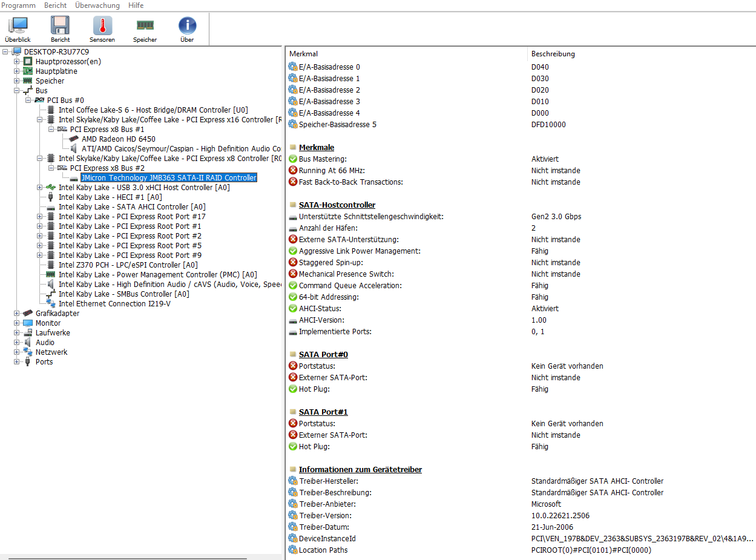Open the Speicher memory module icon

[145, 25]
